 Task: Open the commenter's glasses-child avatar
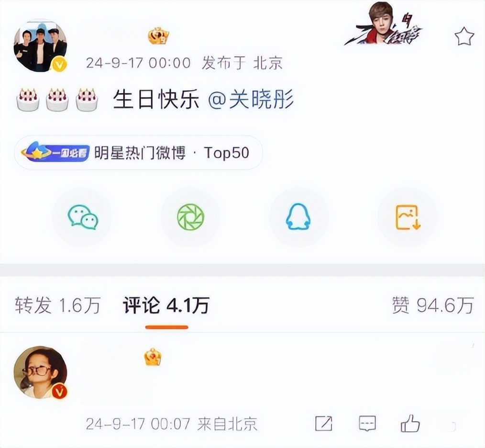pos(40,372)
